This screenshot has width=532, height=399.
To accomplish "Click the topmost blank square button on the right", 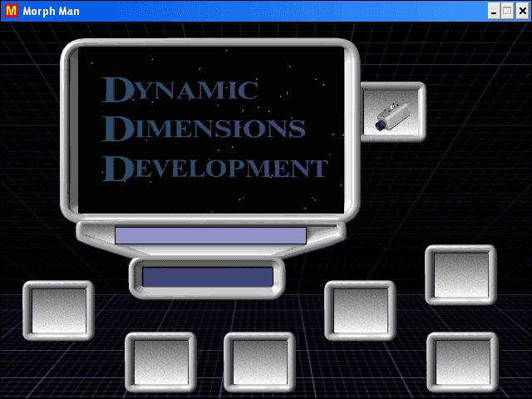I will coord(461,274).
